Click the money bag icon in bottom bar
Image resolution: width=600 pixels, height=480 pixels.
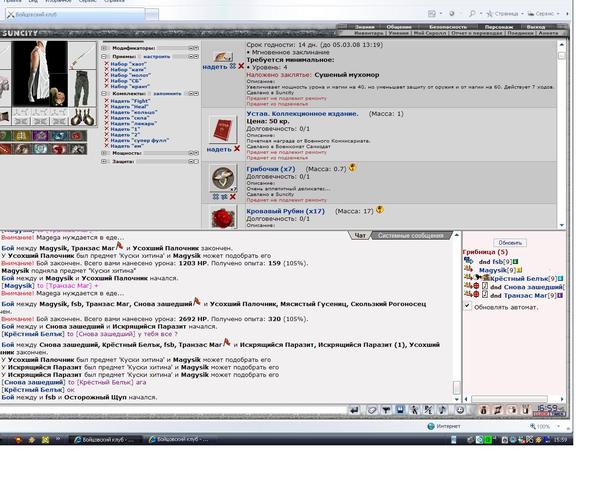483,410
